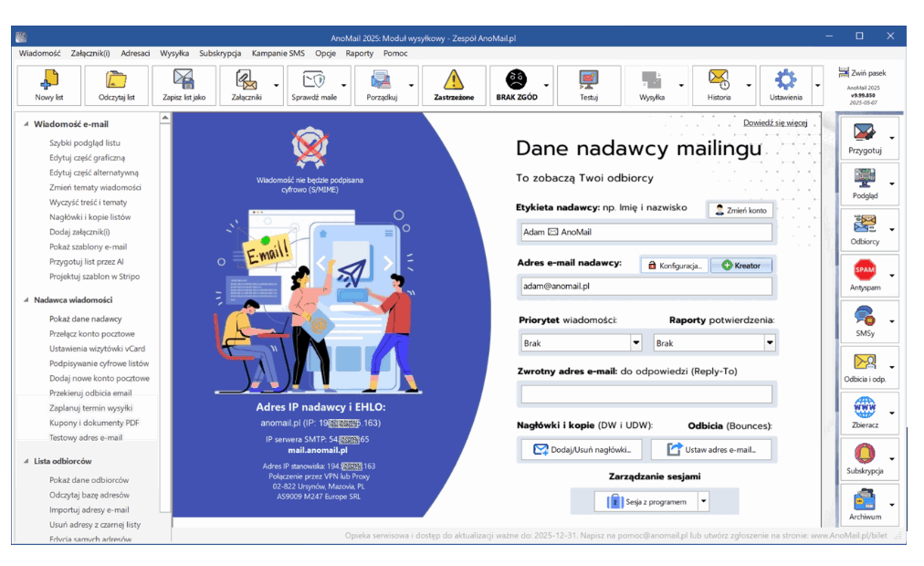Click the Archiwum sidebar icon
The image size is (924, 566).
(865, 499)
